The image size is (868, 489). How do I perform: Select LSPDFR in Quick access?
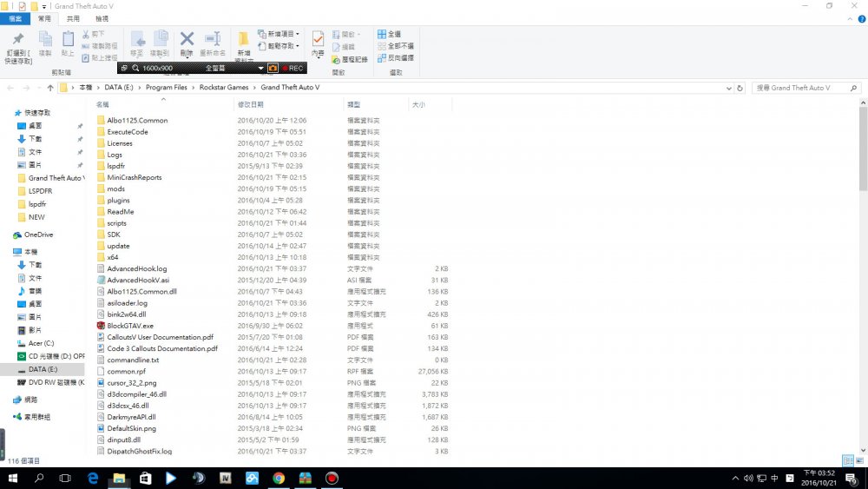point(41,191)
